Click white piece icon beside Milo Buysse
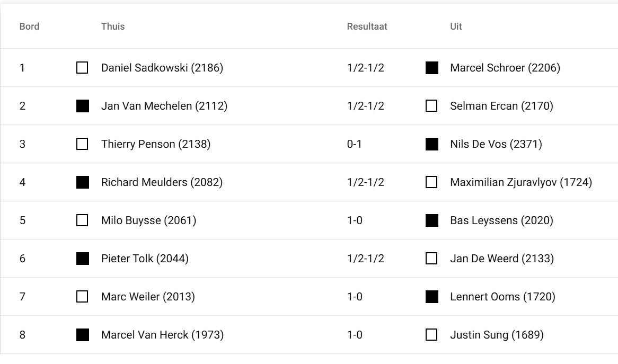This screenshot has height=364, width=618. pos(82,220)
